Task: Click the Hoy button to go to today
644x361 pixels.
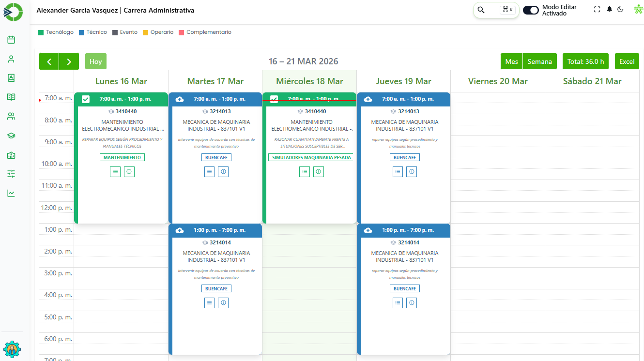Action: (95, 61)
